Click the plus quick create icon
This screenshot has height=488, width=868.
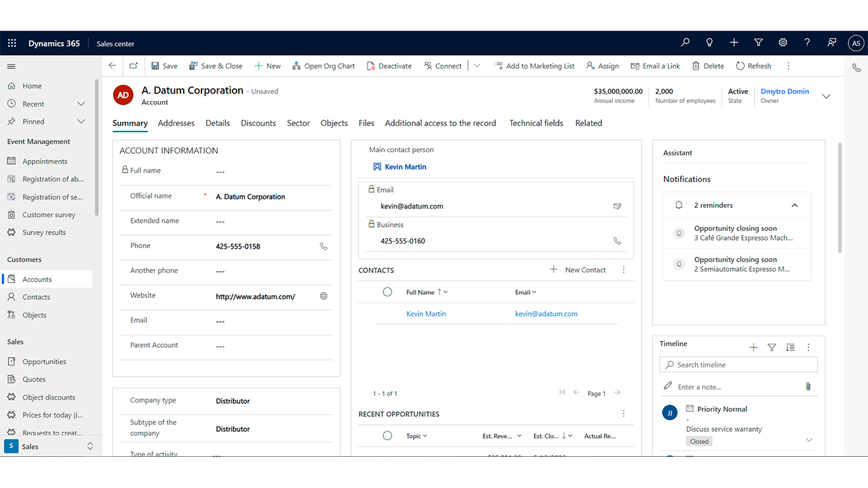pos(734,43)
